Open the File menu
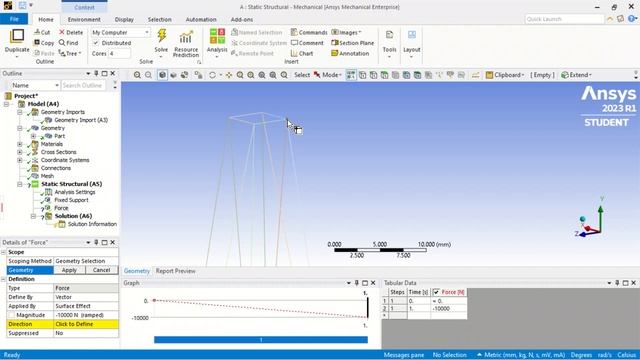Image resolution: width=640 pixels, height=360 pixels. (14, 19)
